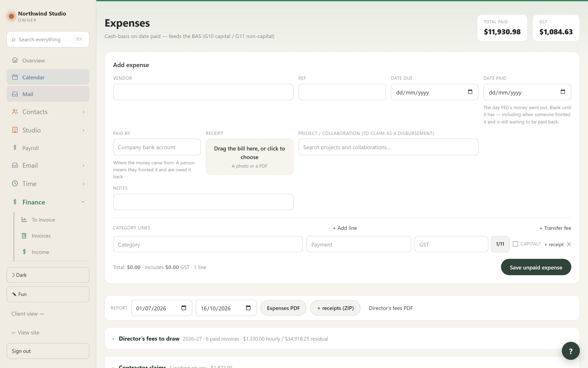Open the Overview home icon
The image size is (588, 368).
pyautogui.click(x=15, y=60)
